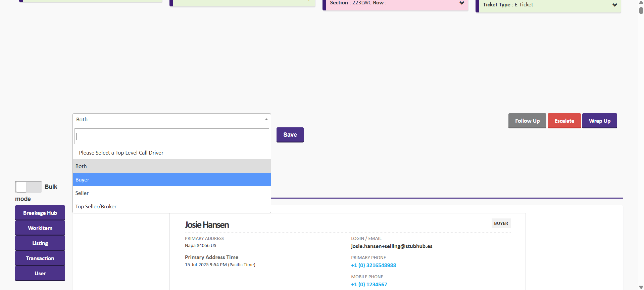
Task: Click the Follow Up button
Action: click(527, 121)
